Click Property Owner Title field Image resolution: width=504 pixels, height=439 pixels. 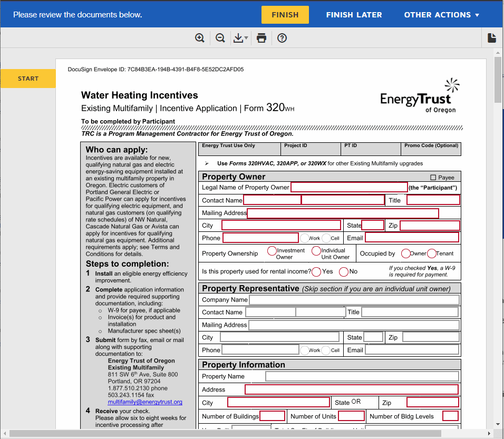click(x=433, y=200)
